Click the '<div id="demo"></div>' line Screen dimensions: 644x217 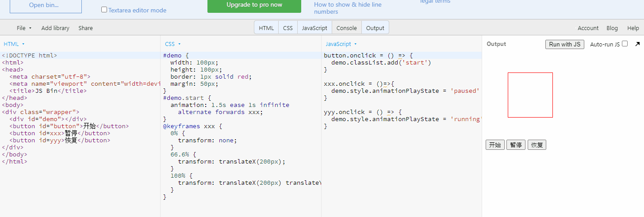(48, 119)
